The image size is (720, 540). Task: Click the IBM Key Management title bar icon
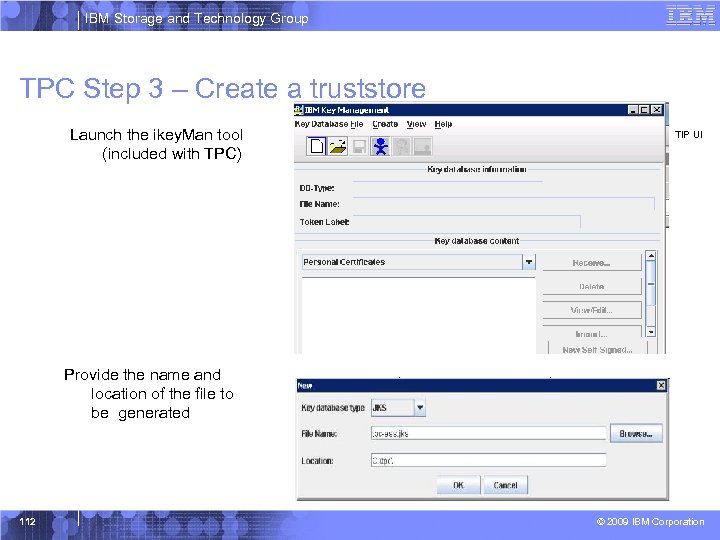click(299, 110)
